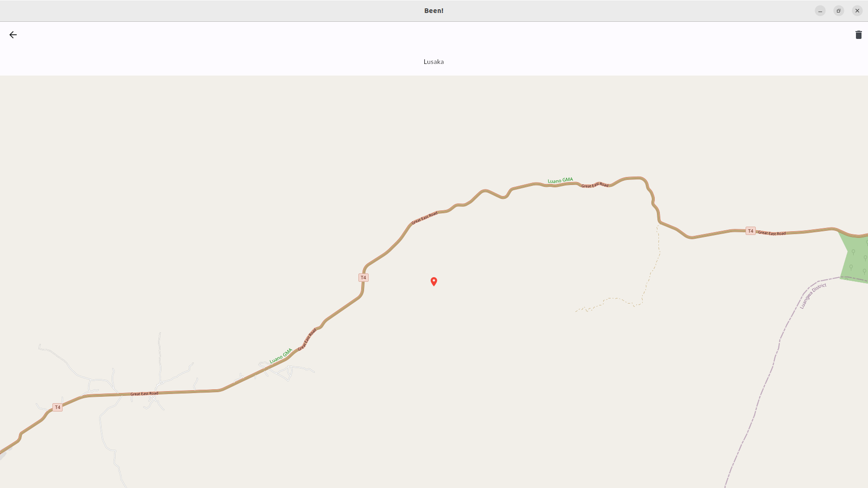Viewport: 868px width, 488px height.
Task: Click the Luangwa District boundary label
Action: point(813,296)
